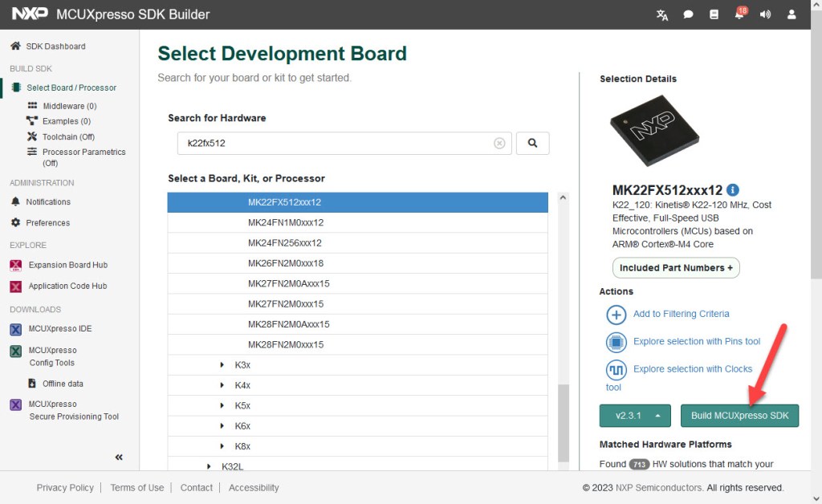Collapse the left sidebar with double chevron
The width and height of the screenshot is (822, 504).
click(119, 457)
